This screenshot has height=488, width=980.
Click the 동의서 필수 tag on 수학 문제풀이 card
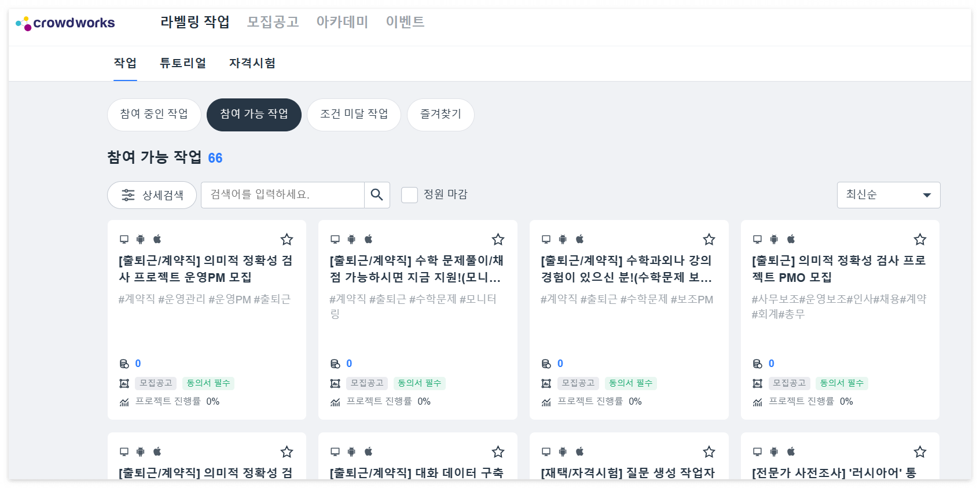pyautogui.click(x=419, y=383)
